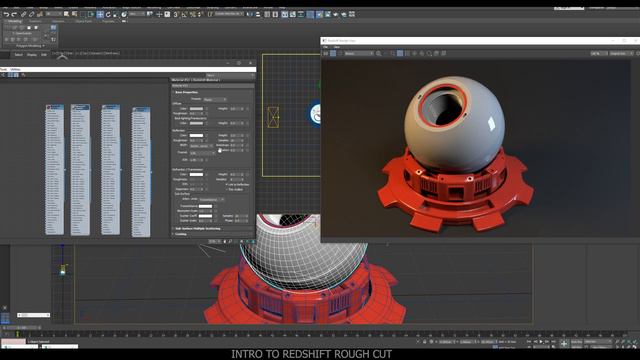Click the Redo arrow in main toolbar
Screen dimensions: 640x360
(14, 14)
